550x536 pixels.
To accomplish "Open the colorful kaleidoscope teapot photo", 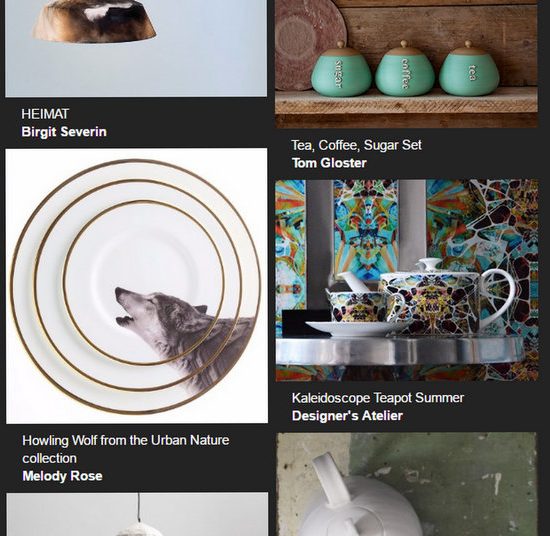I will point(407,280).
